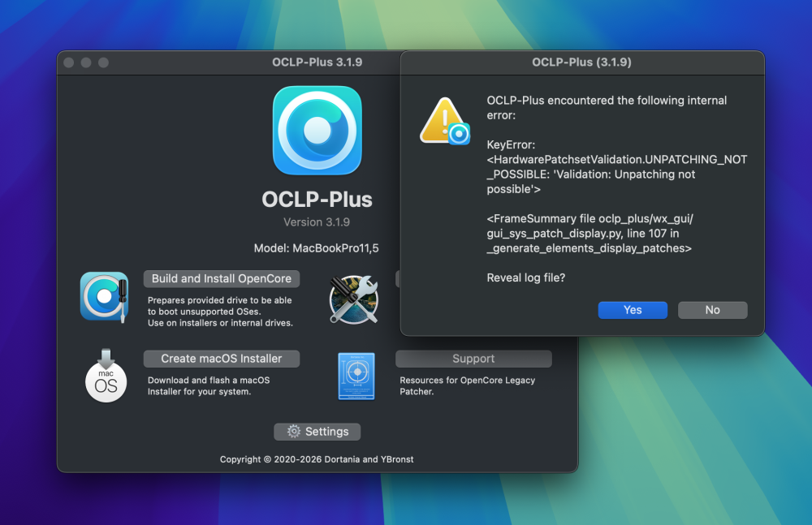Click the 'OCLP-Plus' heading under the logo
Viewport: 812px width, 525px height.
317,200
